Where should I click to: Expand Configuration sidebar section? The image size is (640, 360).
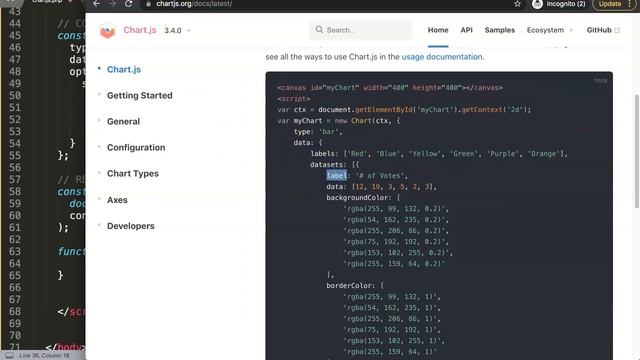136,148
